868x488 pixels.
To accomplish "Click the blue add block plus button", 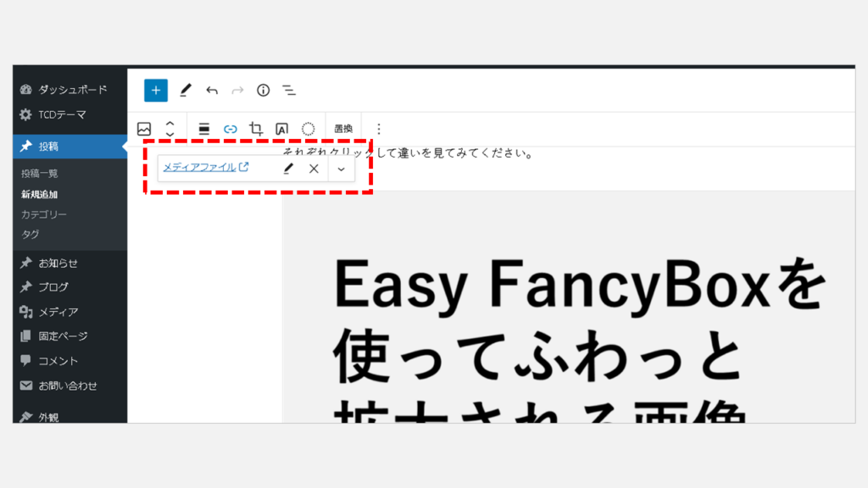I will point(156,90).
